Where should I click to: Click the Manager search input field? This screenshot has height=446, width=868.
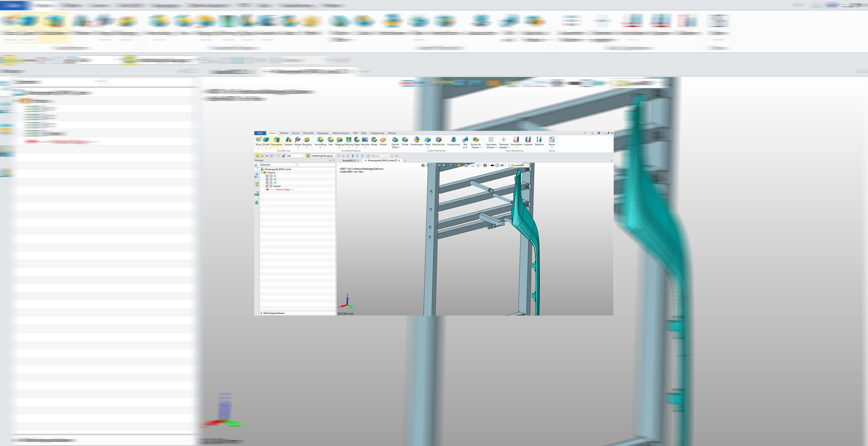(x=316, y=165)
